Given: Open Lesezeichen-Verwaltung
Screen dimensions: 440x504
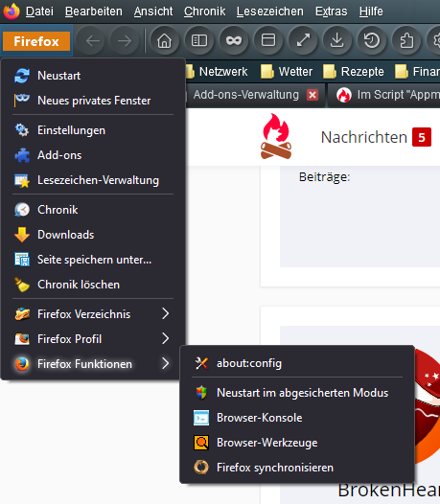Looking at the screenshot, I should [x=93, y=180].
